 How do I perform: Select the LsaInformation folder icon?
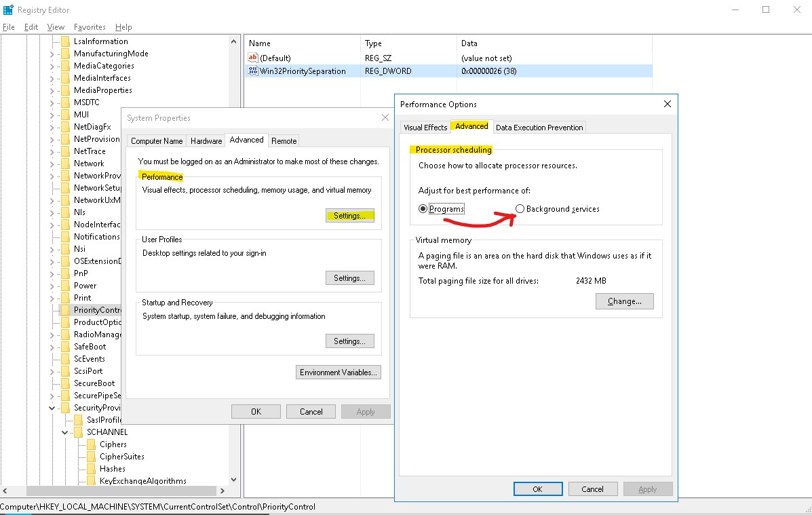(x=65, y=41)
